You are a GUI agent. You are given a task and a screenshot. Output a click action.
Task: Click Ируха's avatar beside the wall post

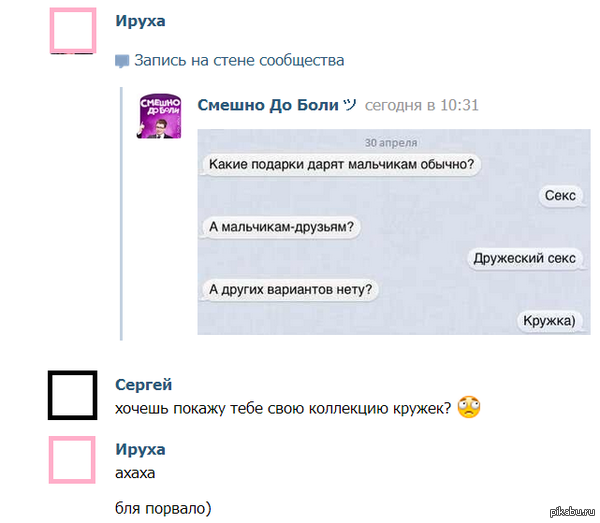pos(73,30)
